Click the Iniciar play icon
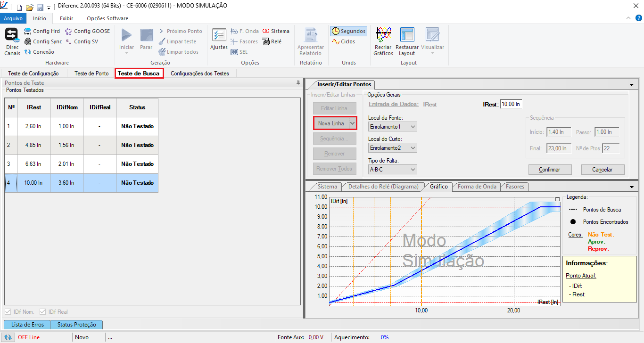Image resolution: width=644 pixels, height=343 pixels. pyautogui.click(x=126, y=36)
